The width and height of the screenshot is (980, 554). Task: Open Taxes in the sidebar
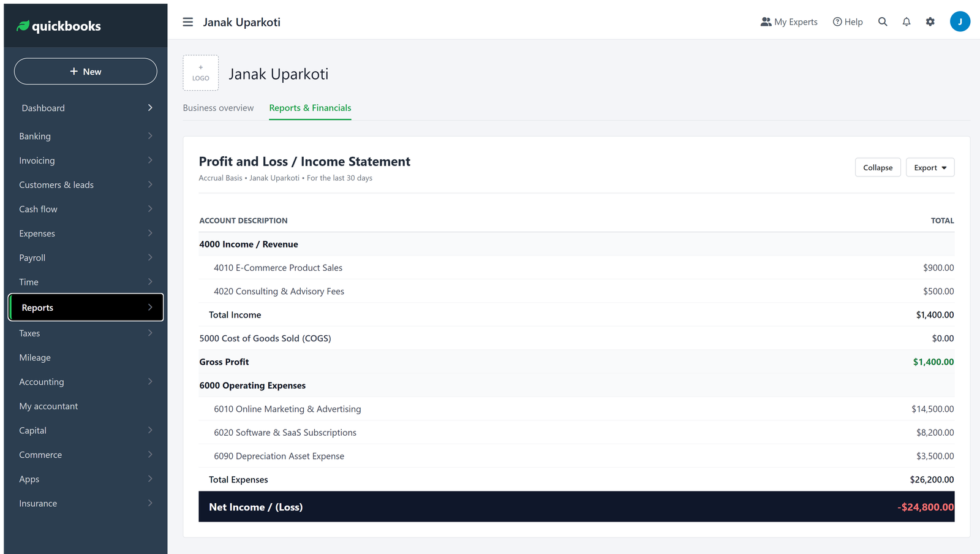[x=86, y=333]
